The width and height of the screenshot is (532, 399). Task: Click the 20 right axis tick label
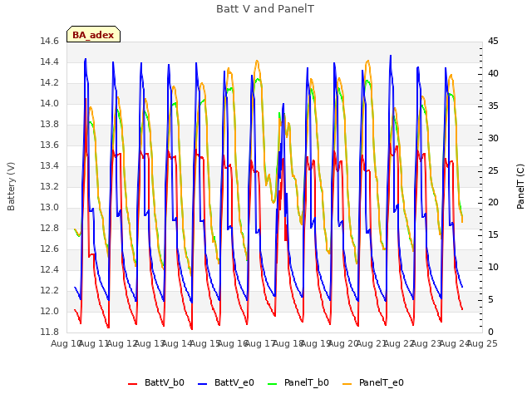pos(493,203)
